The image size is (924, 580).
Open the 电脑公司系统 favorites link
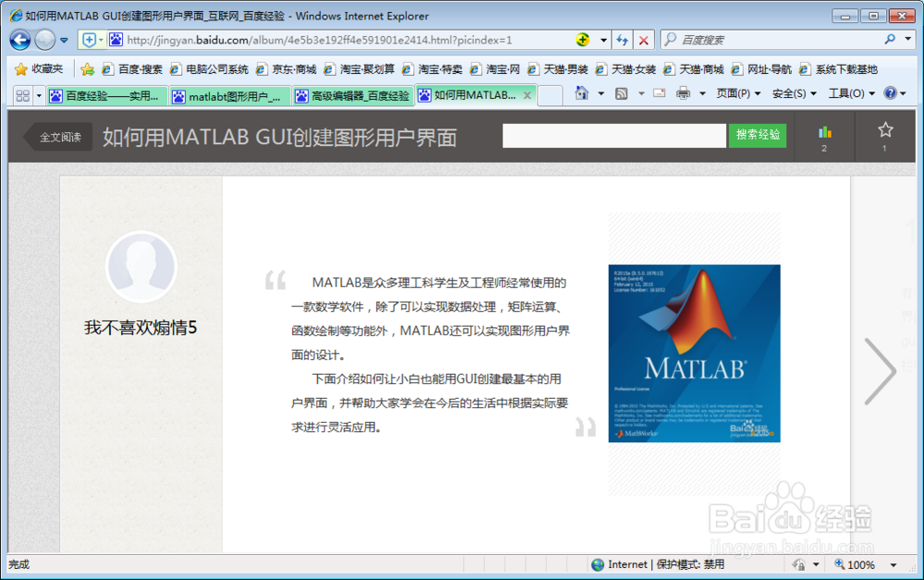[209, 69]
